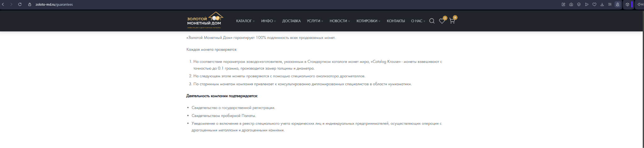Go to the КОНТАКТЫ page
644x148 pixels.
coord(396,21)
